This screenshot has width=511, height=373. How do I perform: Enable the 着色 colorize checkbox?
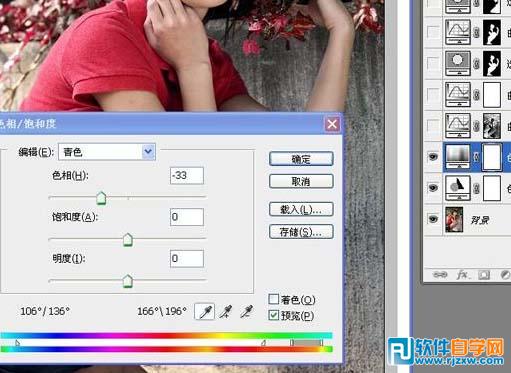click(x=274, y=299)
